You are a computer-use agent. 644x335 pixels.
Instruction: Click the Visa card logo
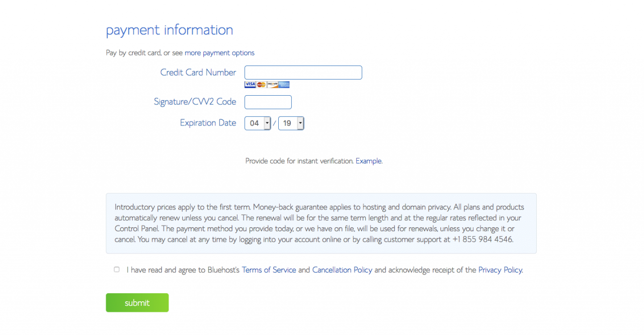tap(250, 85)
